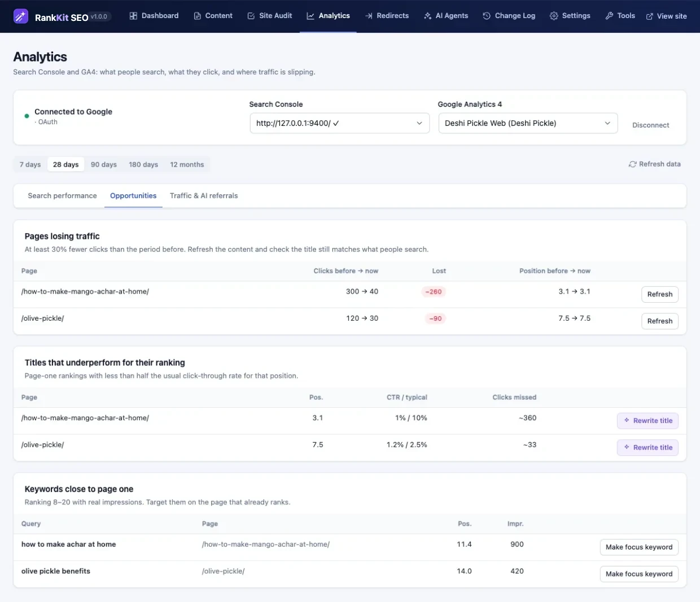Click the 'Keywords close to page one' heading
The width and height of the screenshot is (700, 602).
point(79,489)
